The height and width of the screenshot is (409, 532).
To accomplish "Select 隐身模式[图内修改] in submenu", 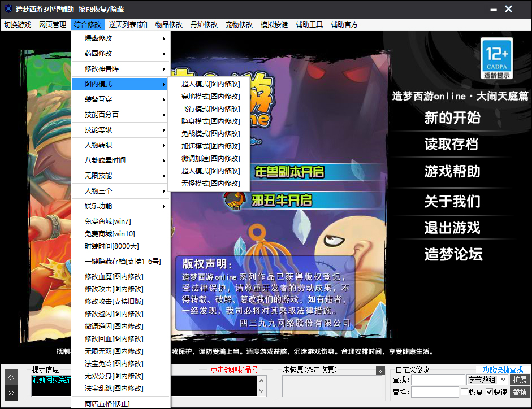I will click(209, 121).
